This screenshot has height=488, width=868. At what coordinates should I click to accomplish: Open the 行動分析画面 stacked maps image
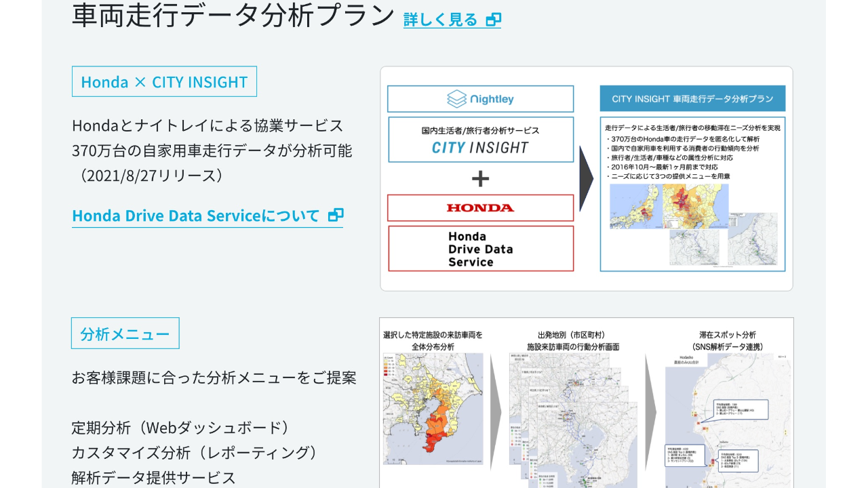click(573, 420)
